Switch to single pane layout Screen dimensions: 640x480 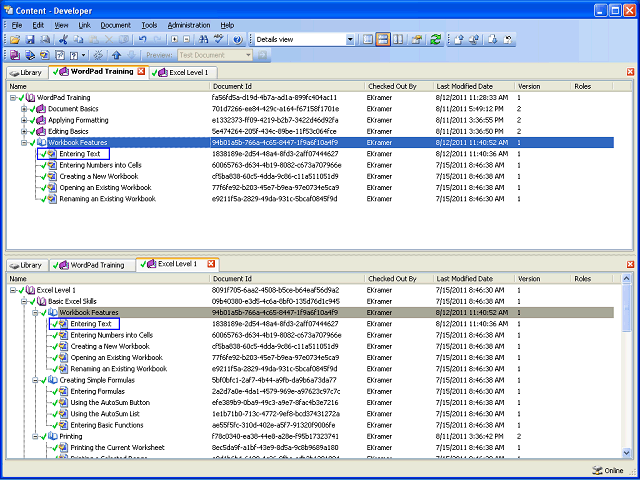(368, 40)
